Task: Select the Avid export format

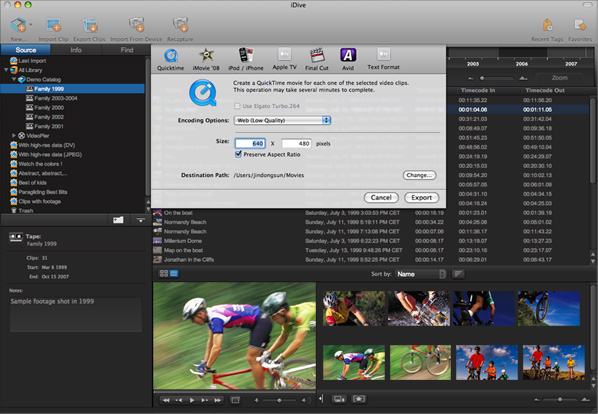Action: pyautogui.click(x=348, y=59)
